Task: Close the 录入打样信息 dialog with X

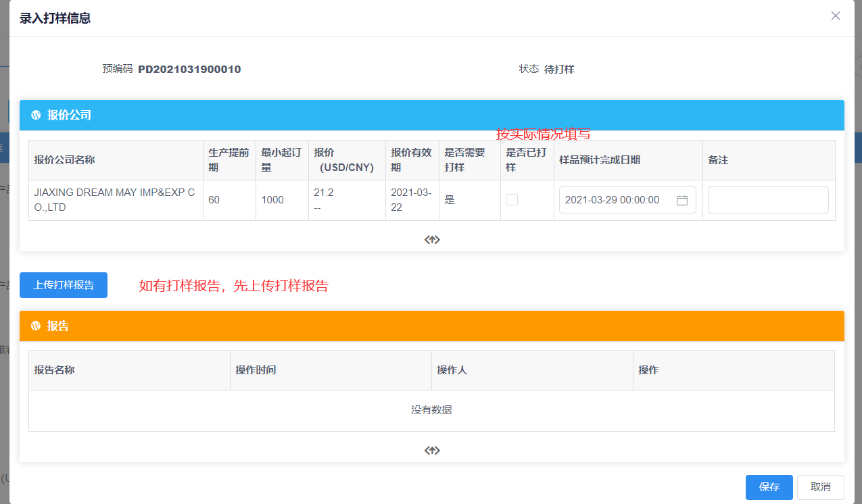Action: click(x=836, y=16)
